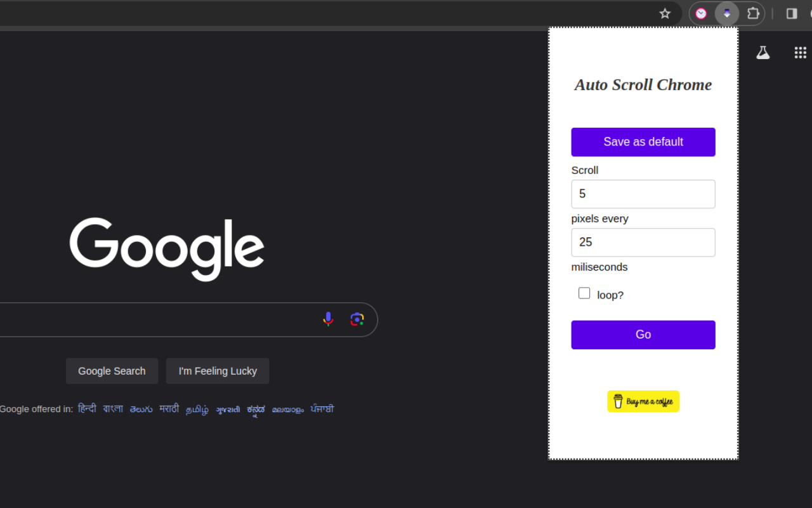The width and height of the screenshot is (812, 508).
Task: Switch Google to বাংলা language
Action: (x=113, y=409)
